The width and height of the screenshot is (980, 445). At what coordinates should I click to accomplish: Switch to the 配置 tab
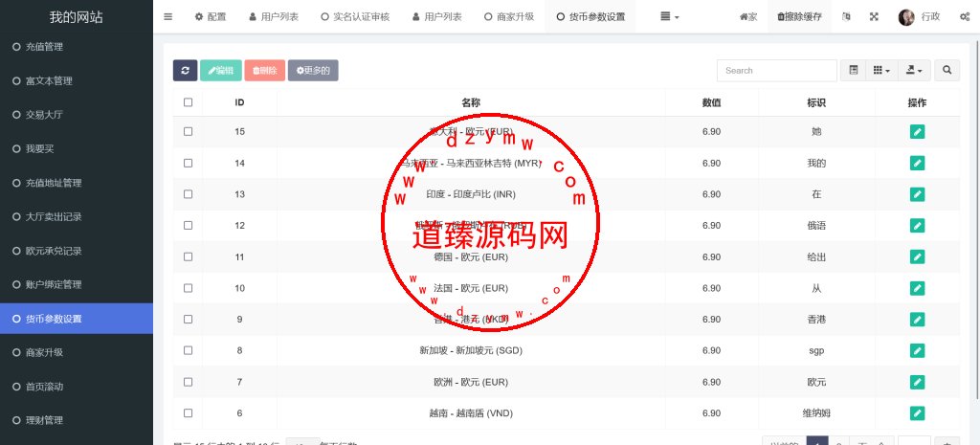click(210, 17)
